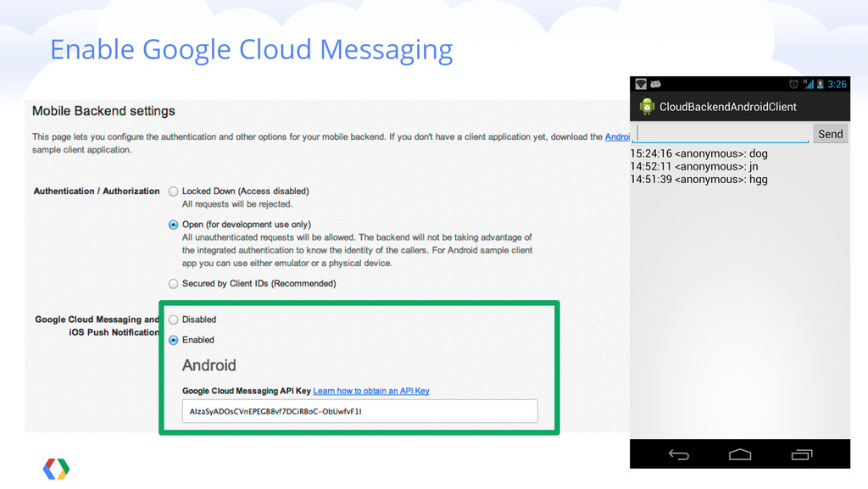Select message '15:24:16 <anonymous>: dog'
This screenshot has width=868, height=489.
click(698, 153)
